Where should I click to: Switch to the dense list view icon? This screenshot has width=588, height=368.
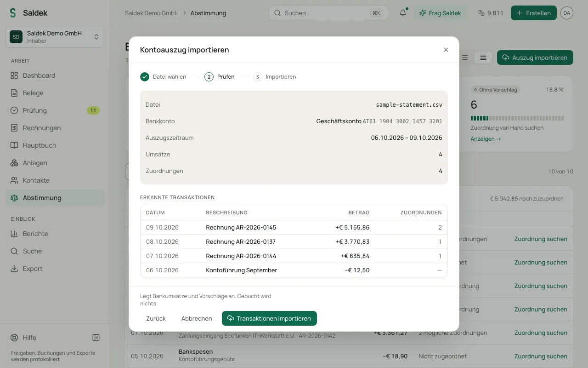(x=483, y=57)
